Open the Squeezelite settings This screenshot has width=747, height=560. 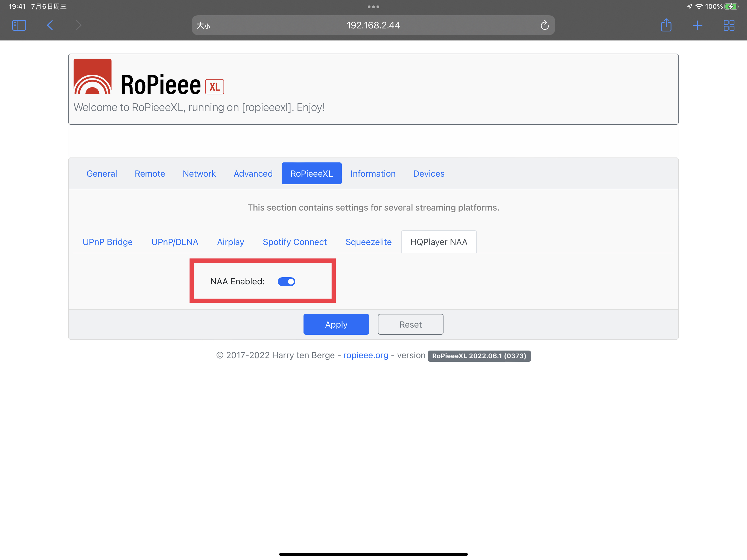click(368, 242)
